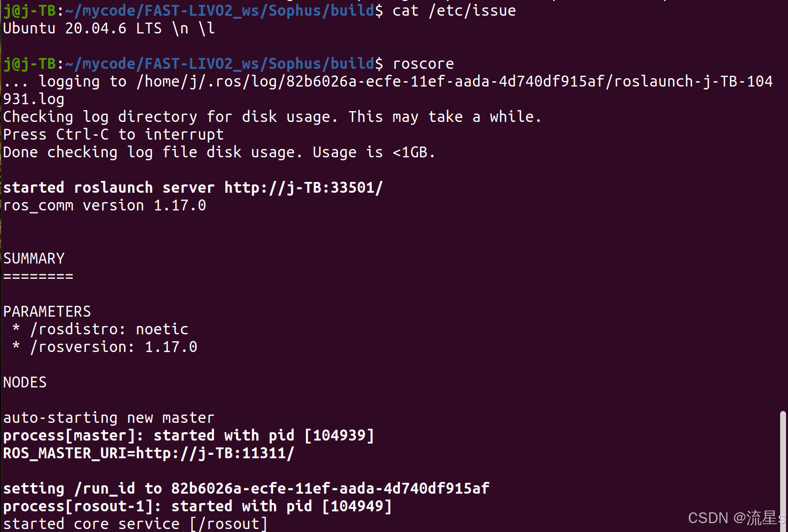Click the ROS_MASTER_URI http://j-TB:11311/ address
This screenshot has height=532, width=788.
[x=215, y=453]
